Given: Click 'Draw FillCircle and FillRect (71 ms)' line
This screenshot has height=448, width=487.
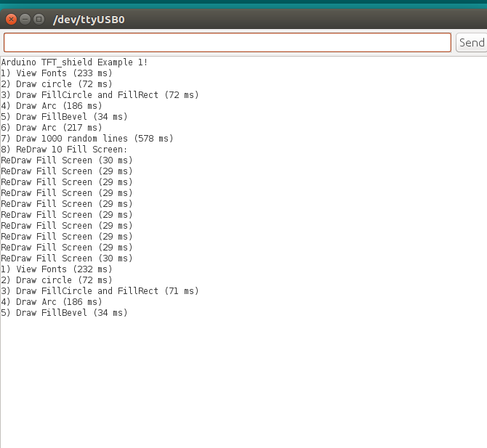Looking at the screenshot, I should 100,291.
